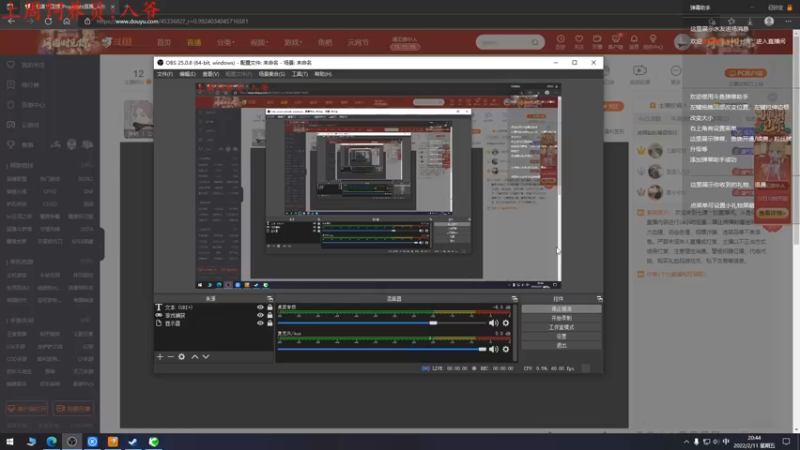The width and height of the screenshot is (800, 450).
Task: Toggle lock on the 文本 (GDI+) source
Action: 270,307
